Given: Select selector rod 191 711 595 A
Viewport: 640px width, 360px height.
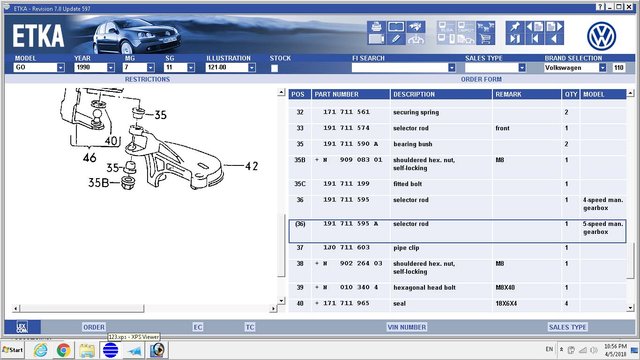Looking at the screenshot, I should click(457, 231).
